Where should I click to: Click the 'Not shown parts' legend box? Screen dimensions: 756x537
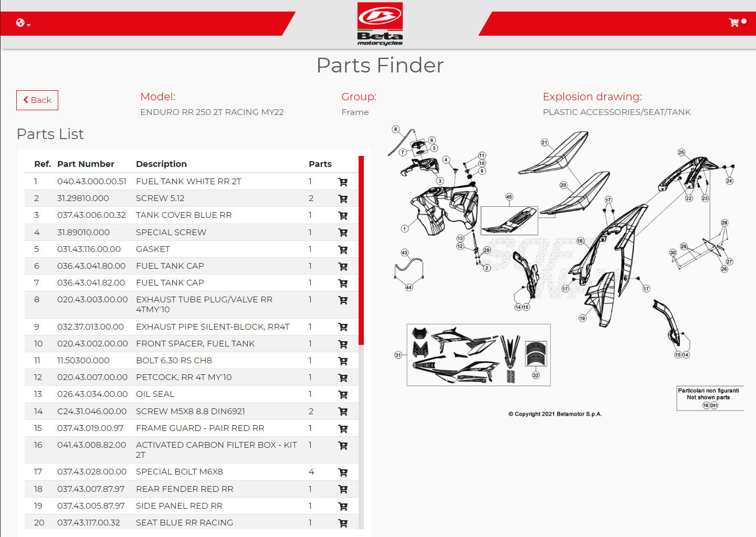click(710, 398)
